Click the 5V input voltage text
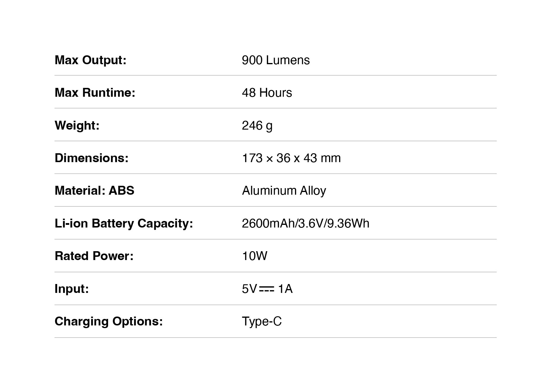 249,289
